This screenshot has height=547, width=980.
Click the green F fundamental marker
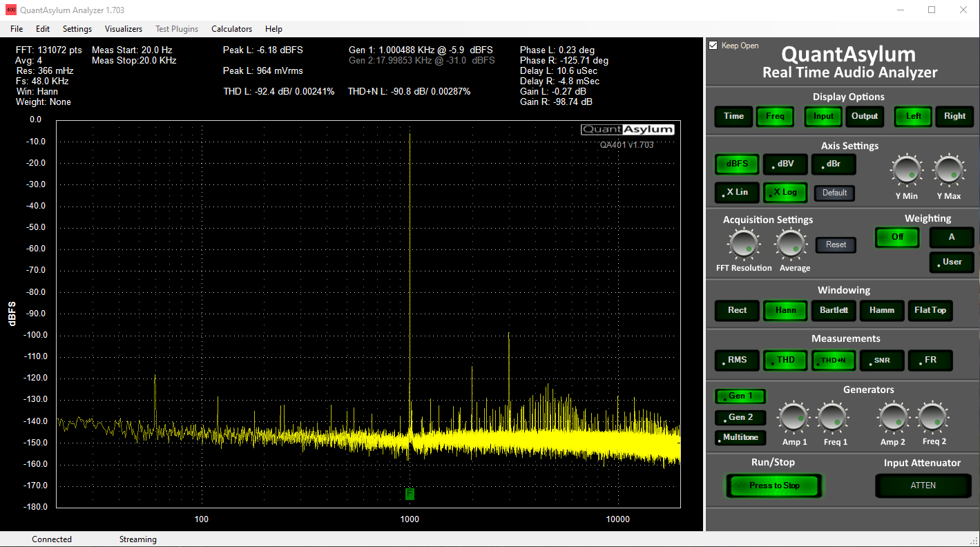pyautogui.click(x=410, y=494)
